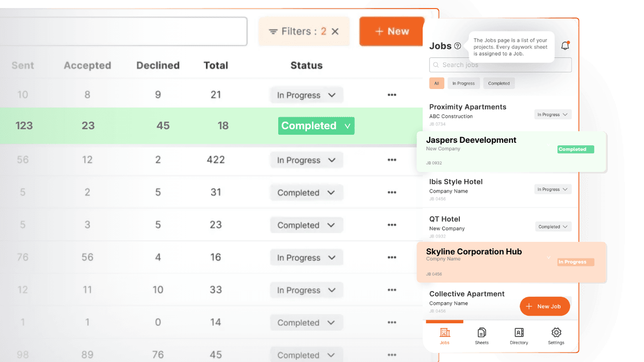
Task: Open more options for row totaling 31
Action: [392, 193]
